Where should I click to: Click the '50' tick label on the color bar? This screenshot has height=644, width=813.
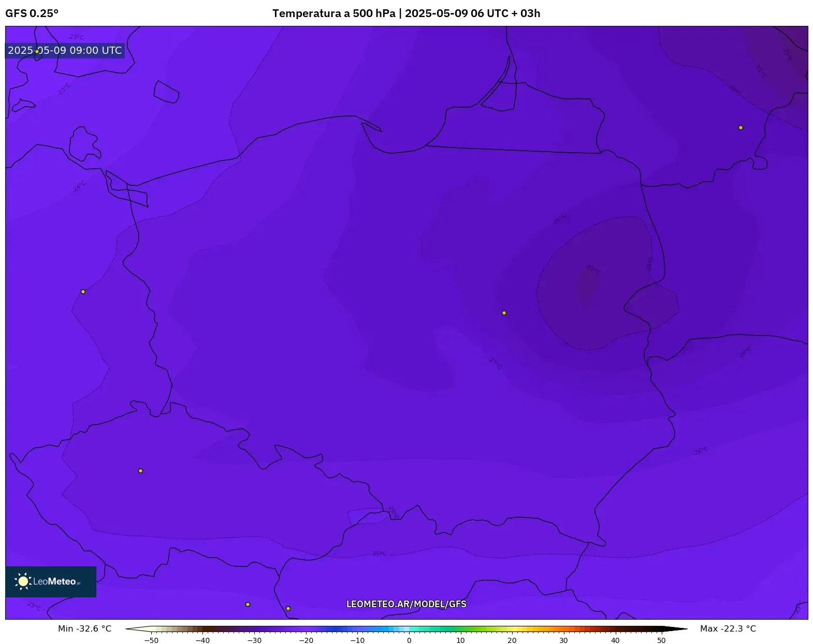tap(661, 640)
